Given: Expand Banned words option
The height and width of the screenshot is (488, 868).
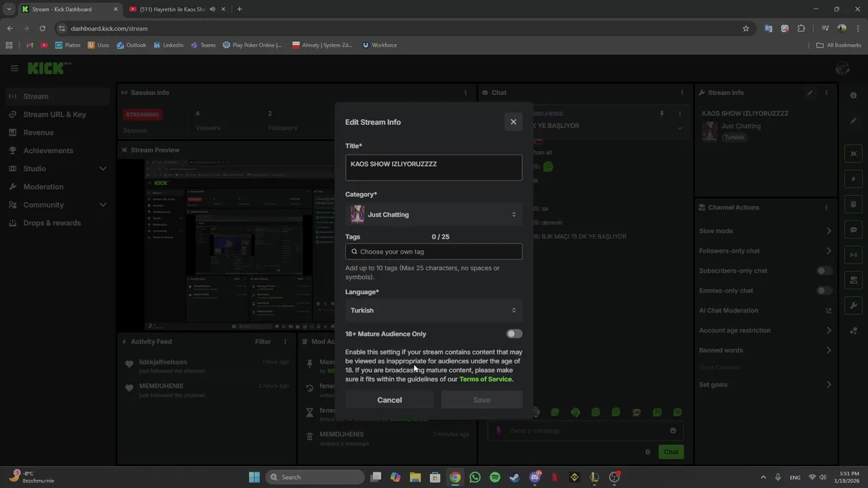Looking at the screenshot, I should (x=766, y=350).
